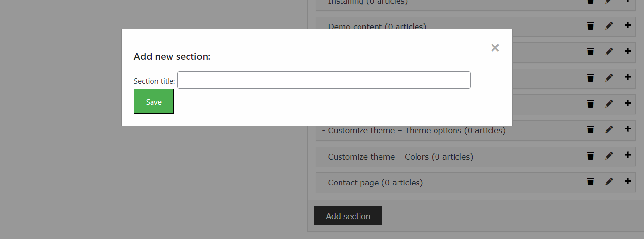Screen dimensions: 644x239
Task: Select Customize theme – Colors row label
Action: pos(400,157)
